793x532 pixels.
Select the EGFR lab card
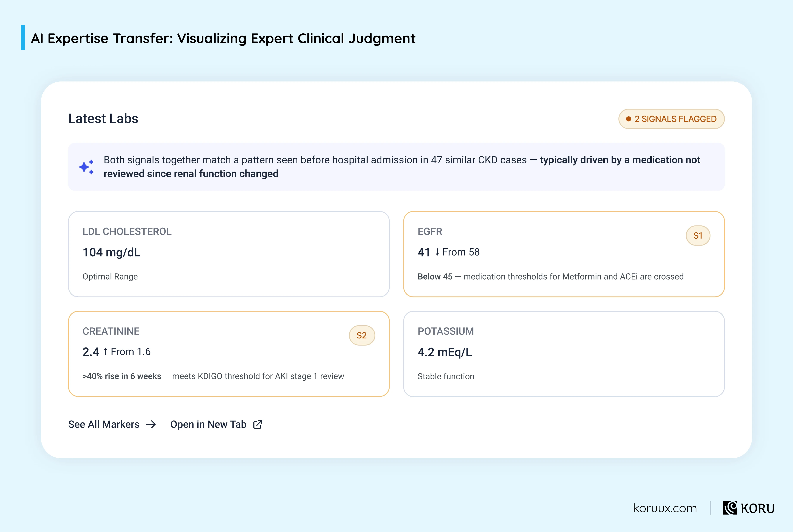pyautogui.click(x=564, y=254)
